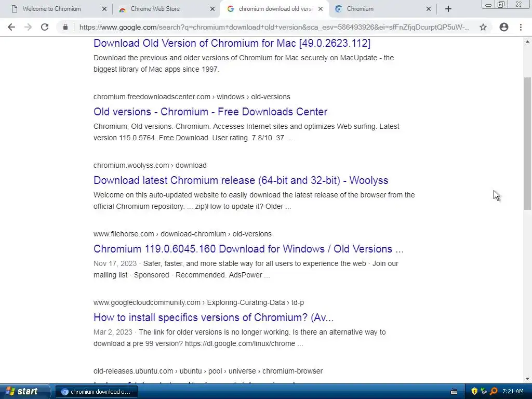The image size is (532, 399).
Task: Switch to the Chromium tab
Action: click(x=360, y=9)
